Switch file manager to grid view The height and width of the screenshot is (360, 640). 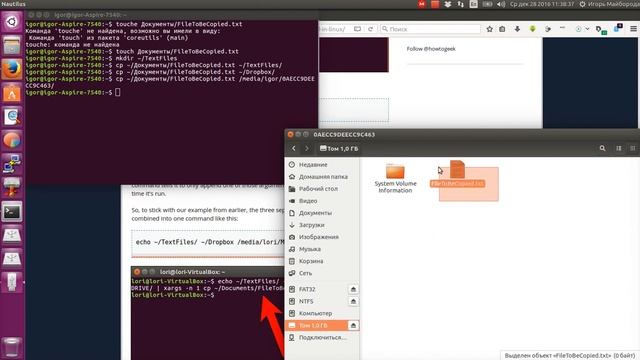[x=633, y=149]
